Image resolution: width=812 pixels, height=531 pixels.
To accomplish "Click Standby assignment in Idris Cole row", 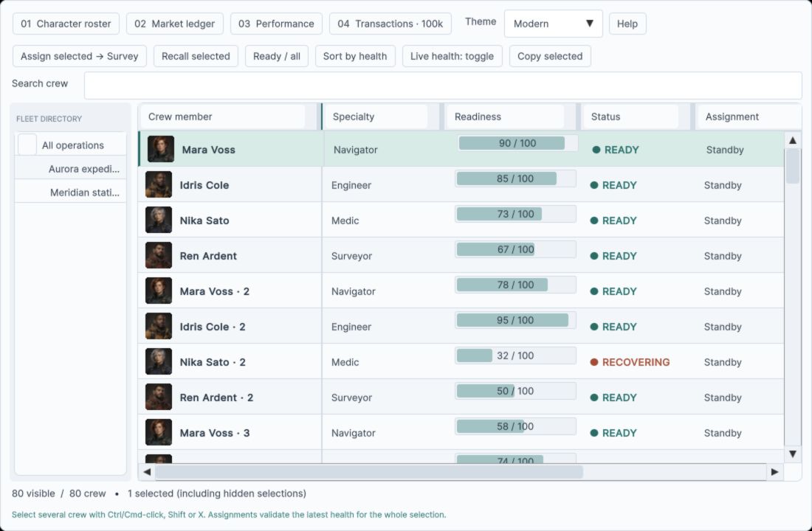I will point(723,185).
